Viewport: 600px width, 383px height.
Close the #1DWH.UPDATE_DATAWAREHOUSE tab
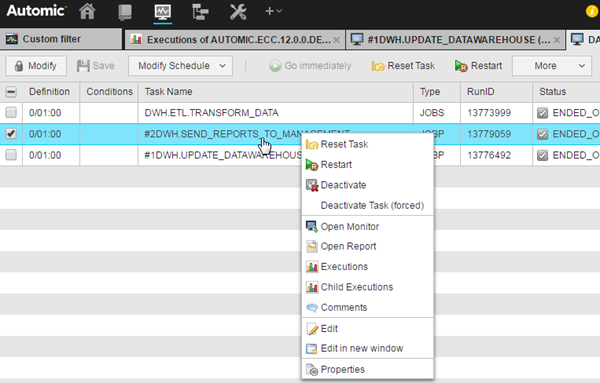pyautogui.click(x=557, y=40)
